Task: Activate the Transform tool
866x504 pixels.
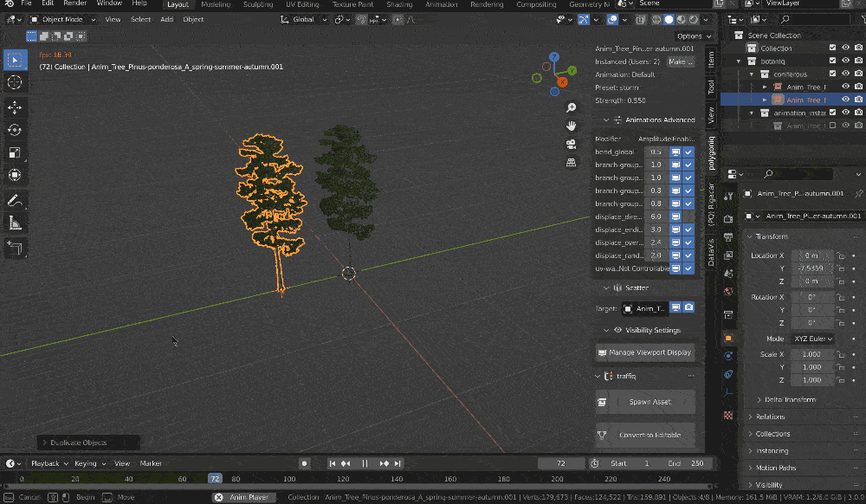Action: click(x=15, y=175)
